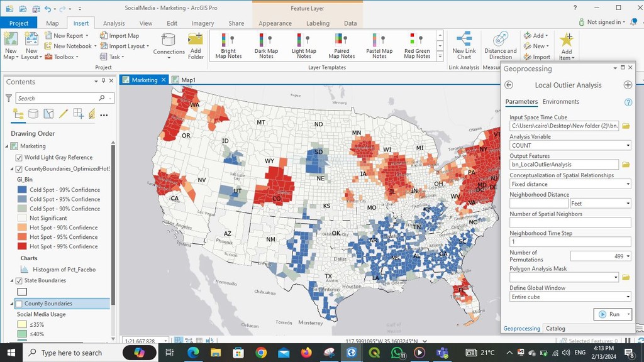This screenshot has height=362, width=644.
Task: Open Google Chrome from the taskbar
Action: [x=261, y=353]
